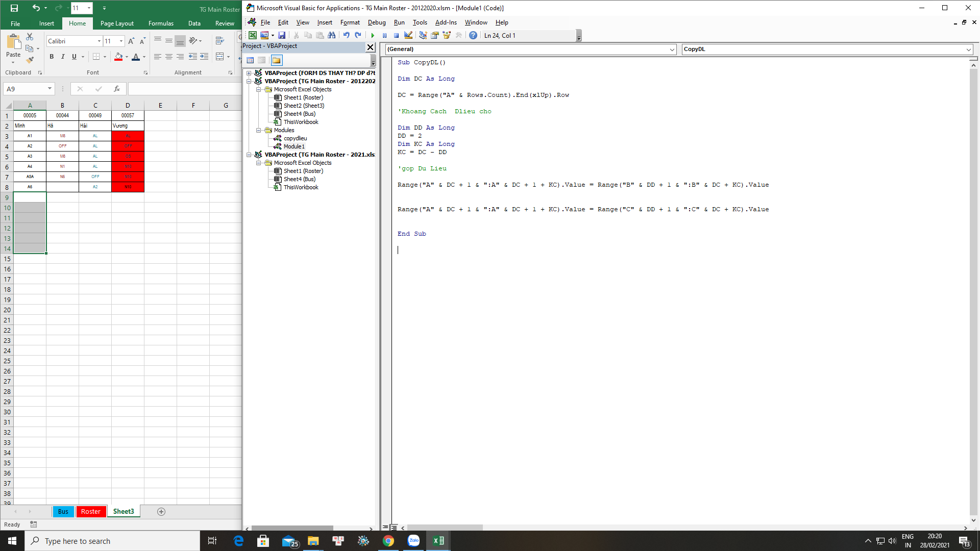Open the CopyDL procedure dropdown

click(968, 49)
